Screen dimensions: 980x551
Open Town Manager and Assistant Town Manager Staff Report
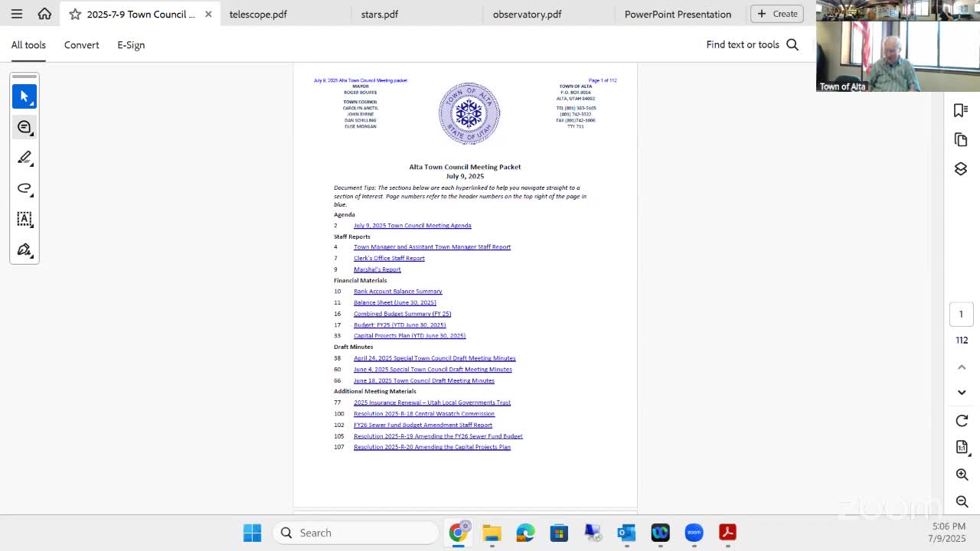(x=432, y=247)
